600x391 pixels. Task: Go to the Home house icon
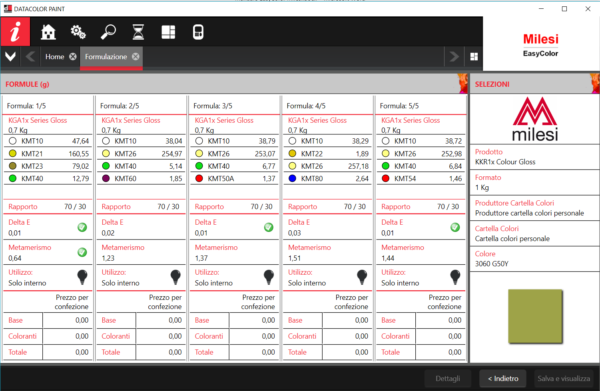pos(48,32)
